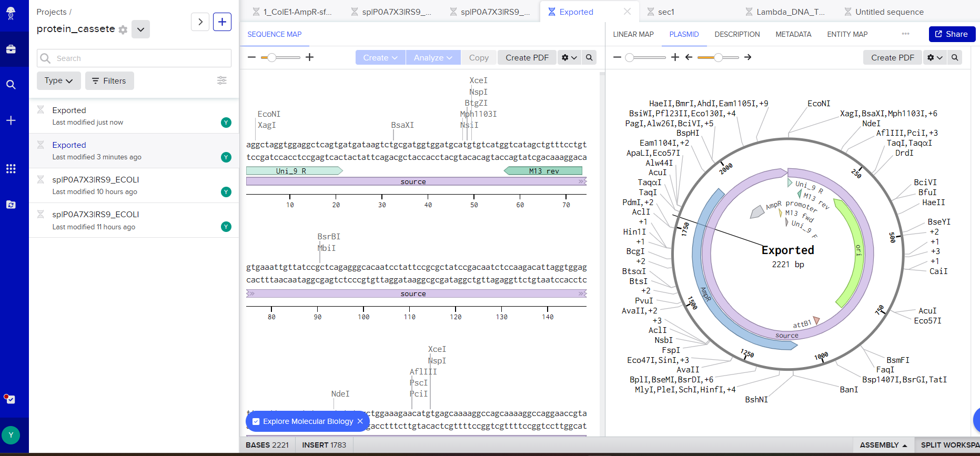980x456 pixels.
Task: Click the search icon in left sidebar
Action: pyautogui.click(x=11, y=85)
